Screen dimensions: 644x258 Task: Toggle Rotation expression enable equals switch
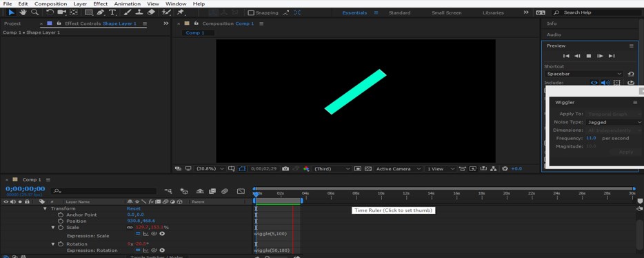pos(138,250)
